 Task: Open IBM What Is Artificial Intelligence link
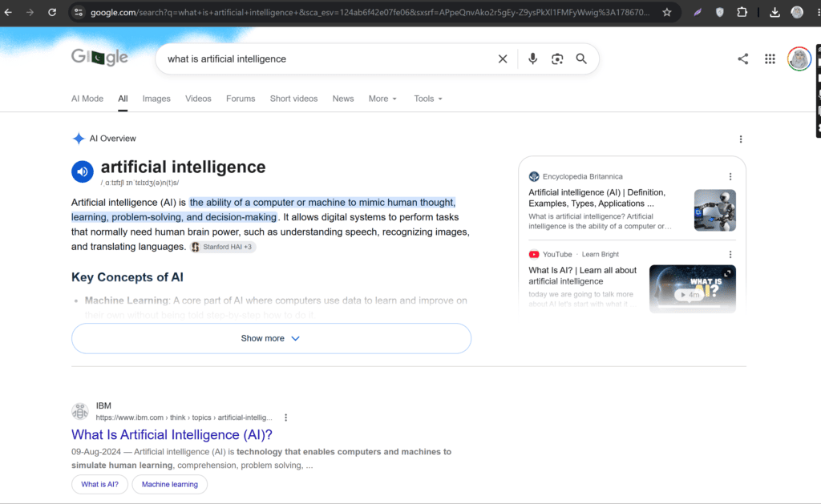click(172, 434)
